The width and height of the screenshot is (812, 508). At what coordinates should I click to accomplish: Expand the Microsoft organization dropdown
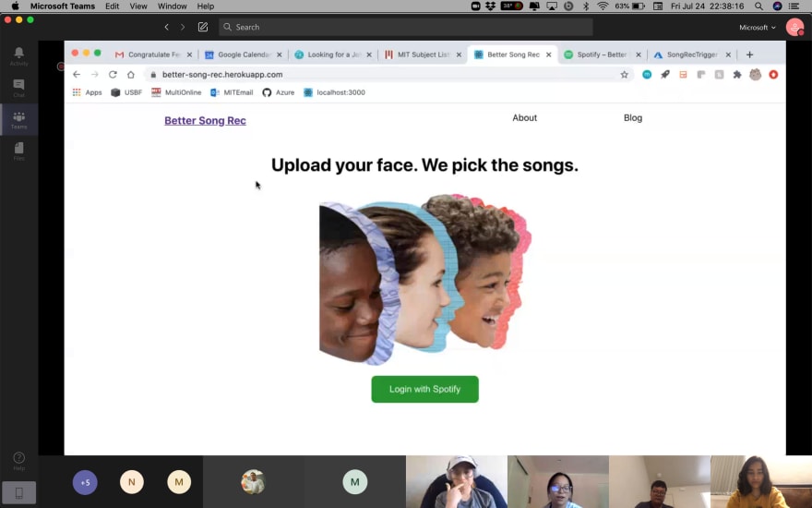[758, 28]
